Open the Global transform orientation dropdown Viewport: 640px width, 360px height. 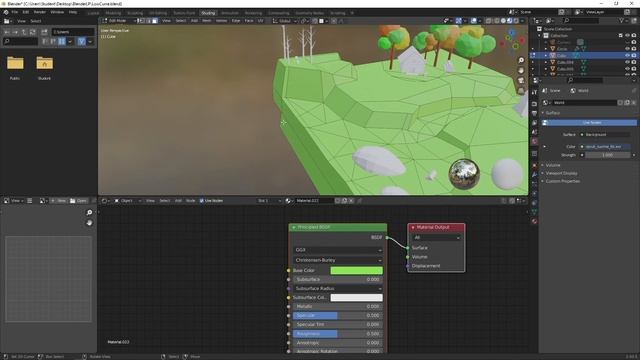pos(284,21)
